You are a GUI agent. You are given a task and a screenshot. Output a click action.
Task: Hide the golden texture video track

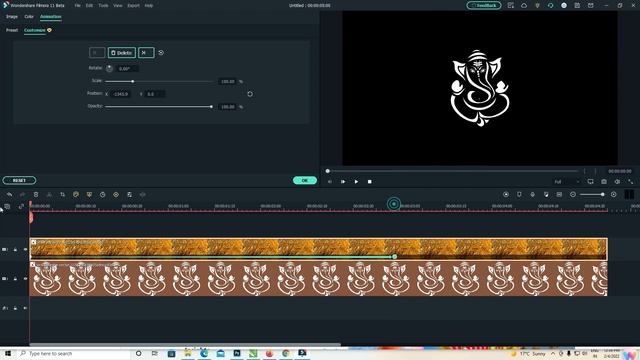(25, 249)
